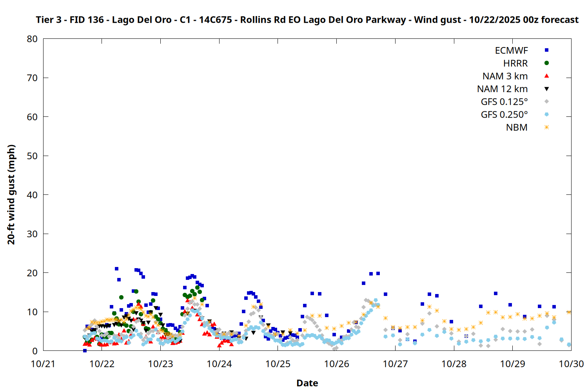Click the ECMWF blue square legend marker
Screen dimensions: 588x392
coord(546,50)
